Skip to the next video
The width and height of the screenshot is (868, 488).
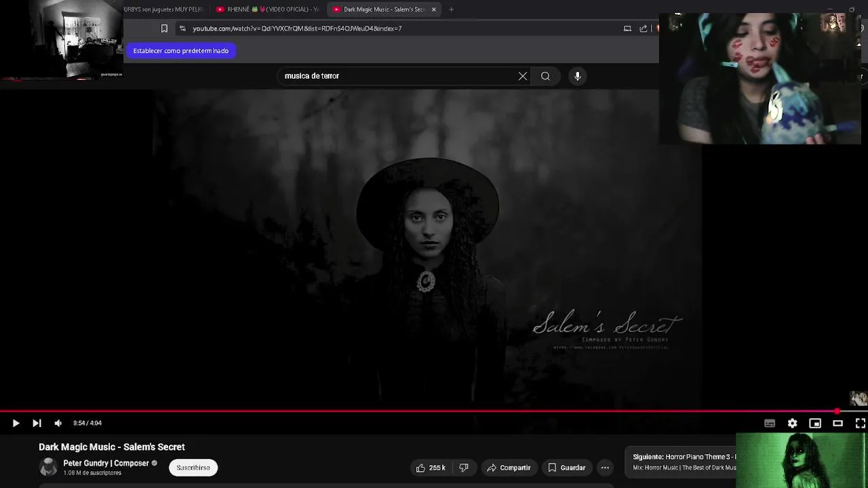(x=37, y=423)
